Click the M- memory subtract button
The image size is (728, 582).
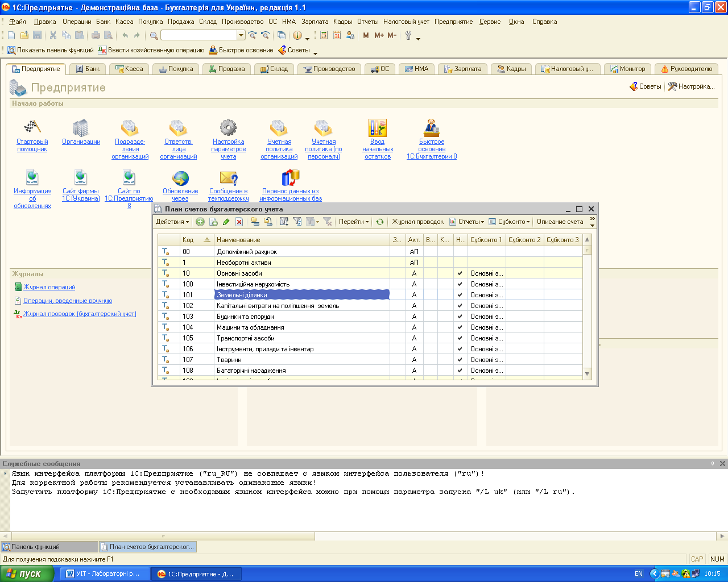coord(392,35)
